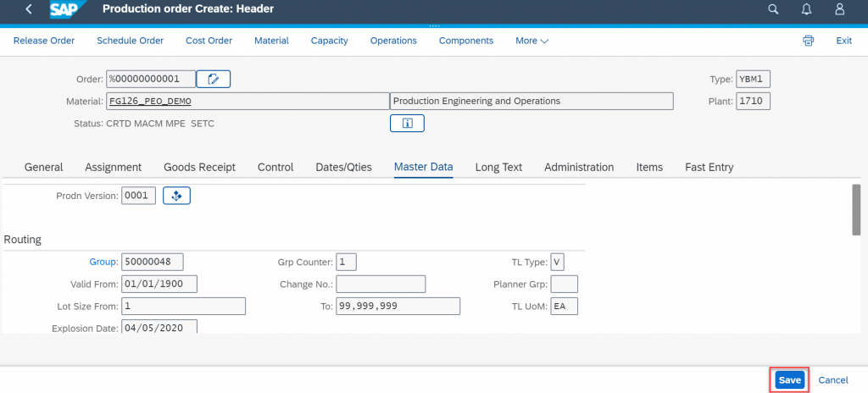868x393 pixels.
Task: Click the Valid From date field
Action: 159,284
